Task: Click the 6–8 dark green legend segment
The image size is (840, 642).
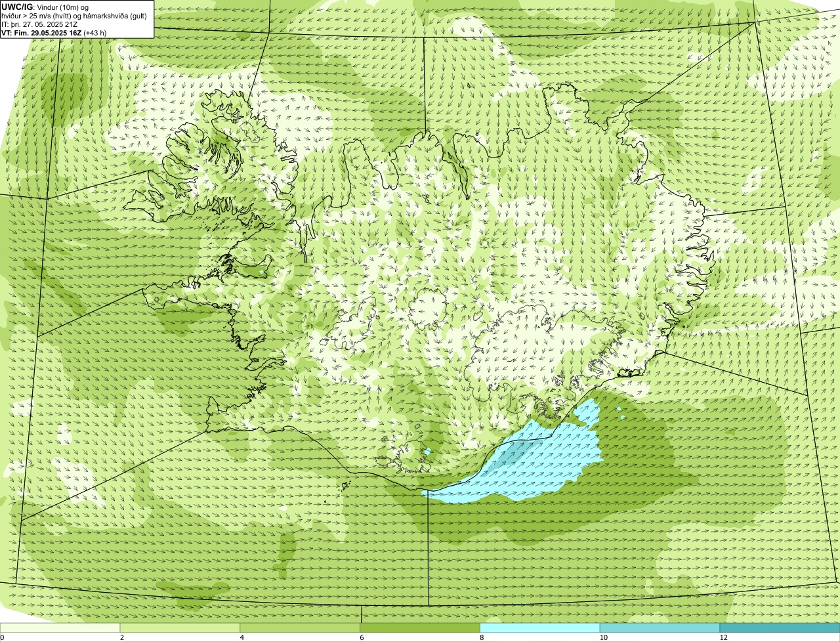Action: click(x=420, y=628)
